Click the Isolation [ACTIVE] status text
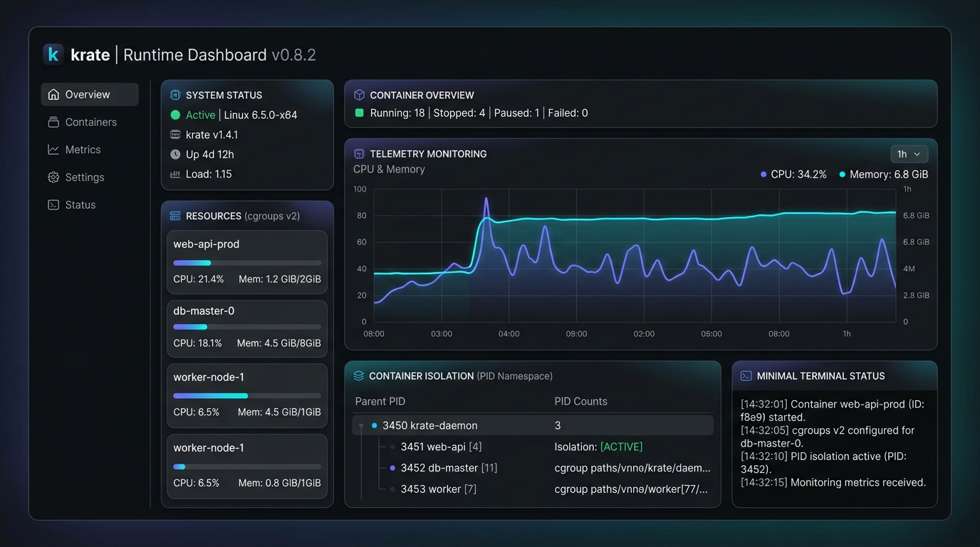The height and width of the screenshot is (547, 980). coord(598,447)
